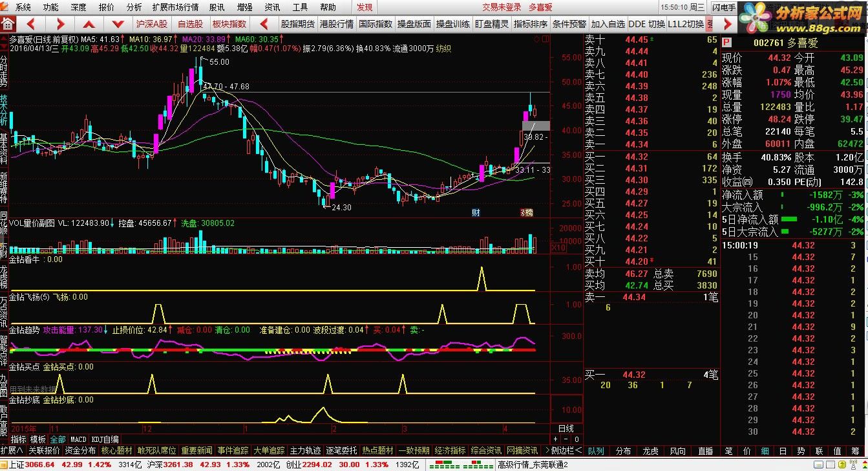Select KDJ自编 indicator tab

(105, 439)
